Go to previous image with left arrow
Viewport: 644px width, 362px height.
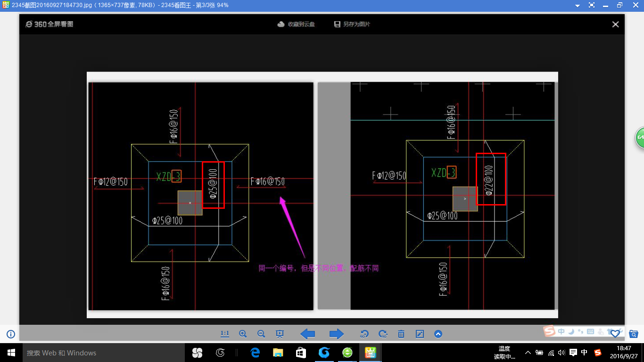coord(308,334)
